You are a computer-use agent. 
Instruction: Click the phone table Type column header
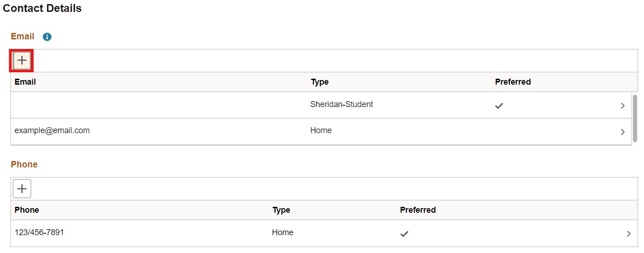click(x=281, y=210)
